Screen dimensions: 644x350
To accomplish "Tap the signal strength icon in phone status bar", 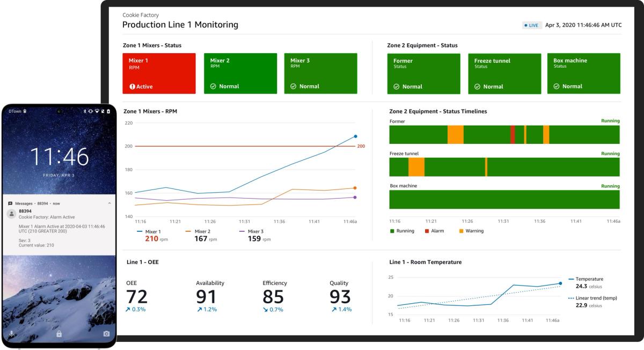I will click(104, 111).
